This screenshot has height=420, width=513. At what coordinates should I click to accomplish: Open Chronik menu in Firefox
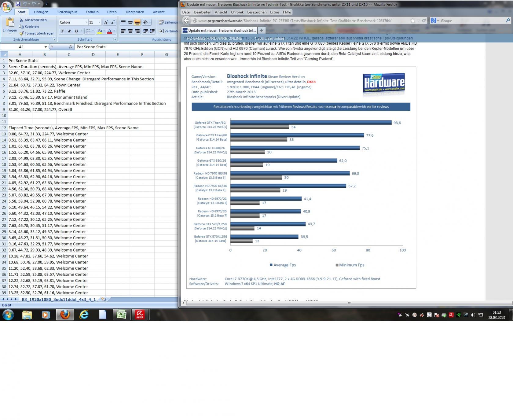[x=237, y=12]
